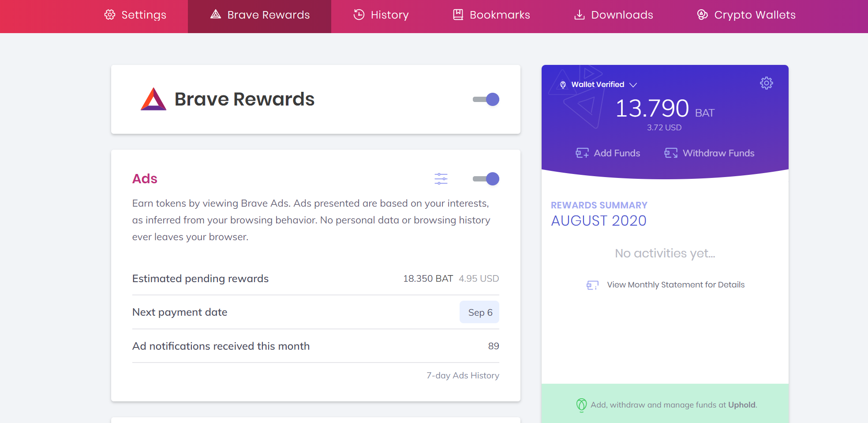
Task: Click the Ads section heading
Action: click(145, 179)
